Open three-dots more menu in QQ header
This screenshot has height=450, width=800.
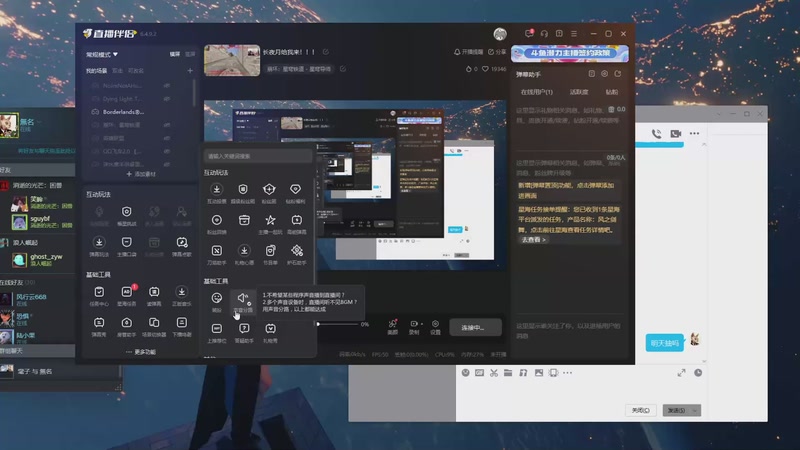694,134
